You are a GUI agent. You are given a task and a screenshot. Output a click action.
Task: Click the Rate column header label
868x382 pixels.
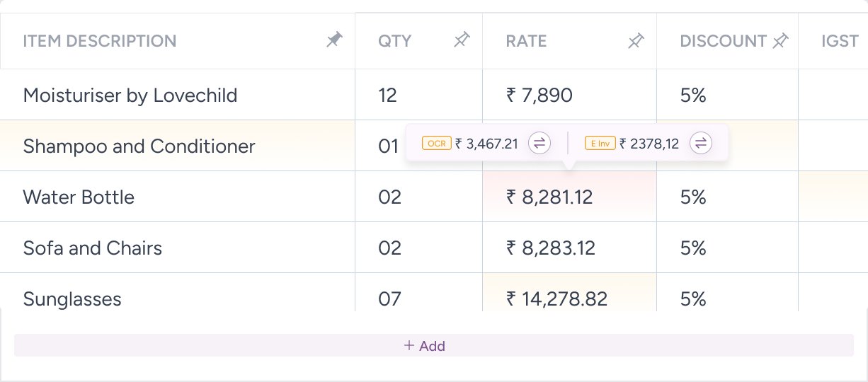tap(526, 41)
